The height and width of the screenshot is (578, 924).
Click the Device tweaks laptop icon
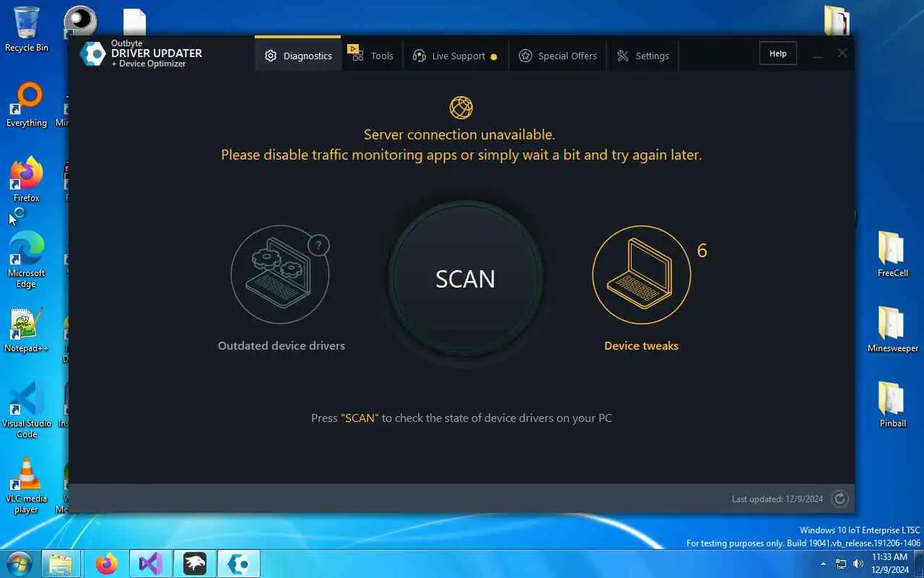pyautogui.click(x=641, y=275)
